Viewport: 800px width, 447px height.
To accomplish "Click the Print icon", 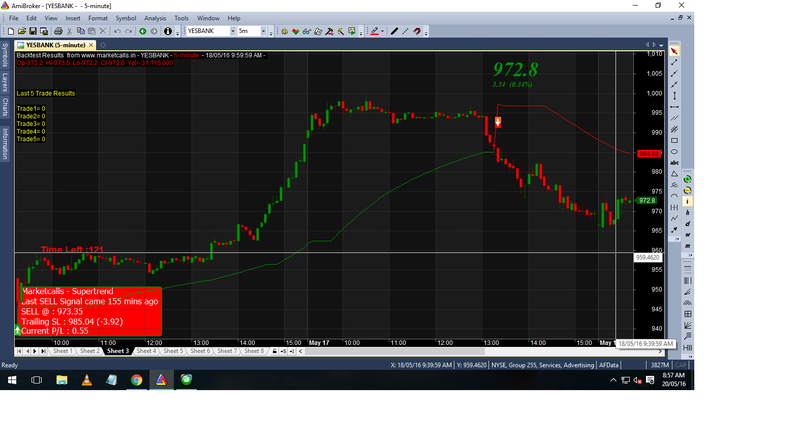I will click(58, 31).
